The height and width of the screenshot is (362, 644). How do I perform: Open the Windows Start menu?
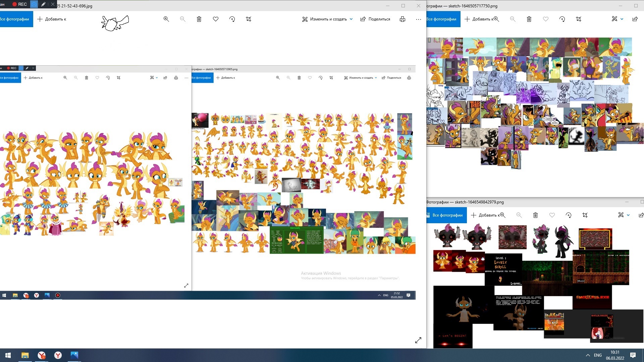[8, 355]
